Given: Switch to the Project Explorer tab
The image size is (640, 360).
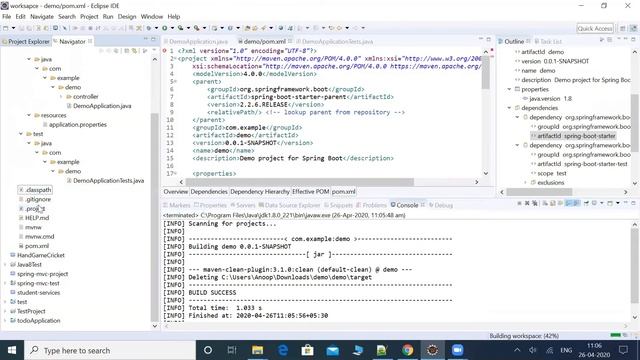Looking at the screenshot, I should click(x=25, y=42).
